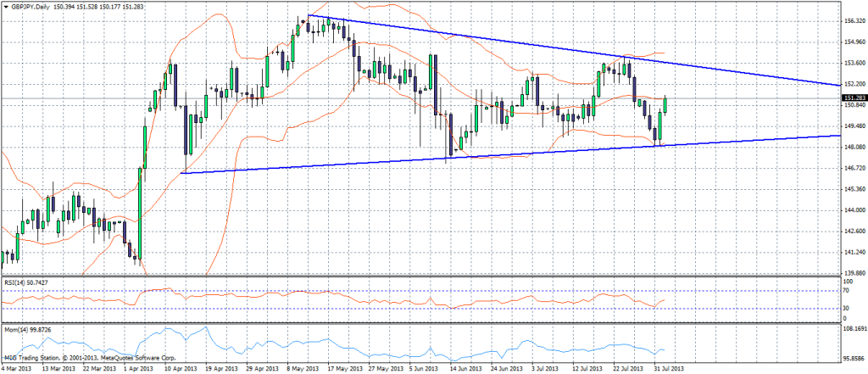The height and width of the screenshot is (374, 868).
Task: Click the 156.320 price scale label
Action: pyautogui.click(x=854, y=21)
